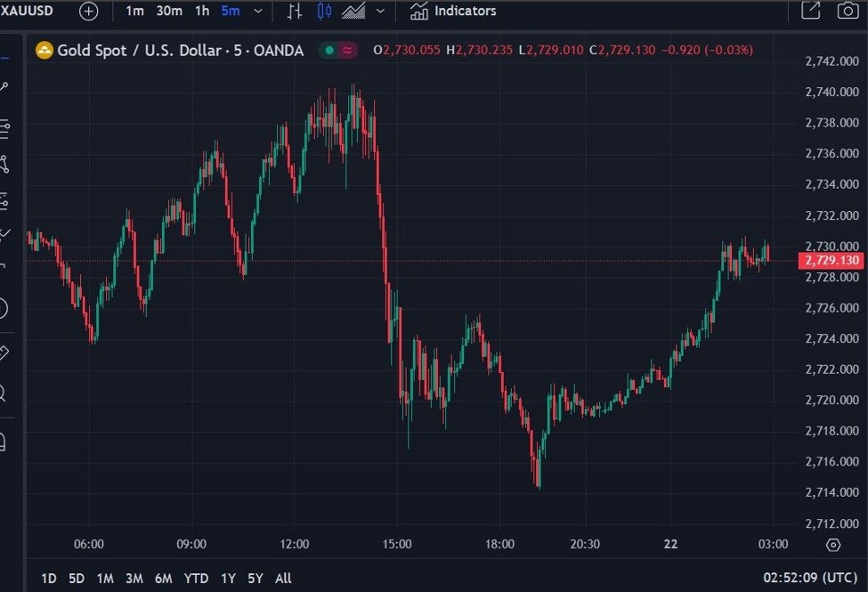The height and width of the screenshot is (592, 868).
Task: Click the add symbol plus icon
Action: pos(89,12)
